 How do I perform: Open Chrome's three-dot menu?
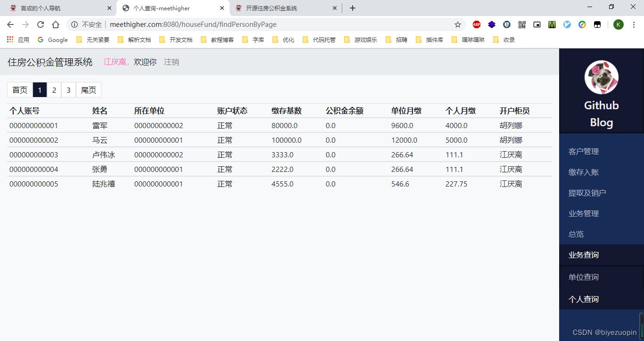[634, 24]
